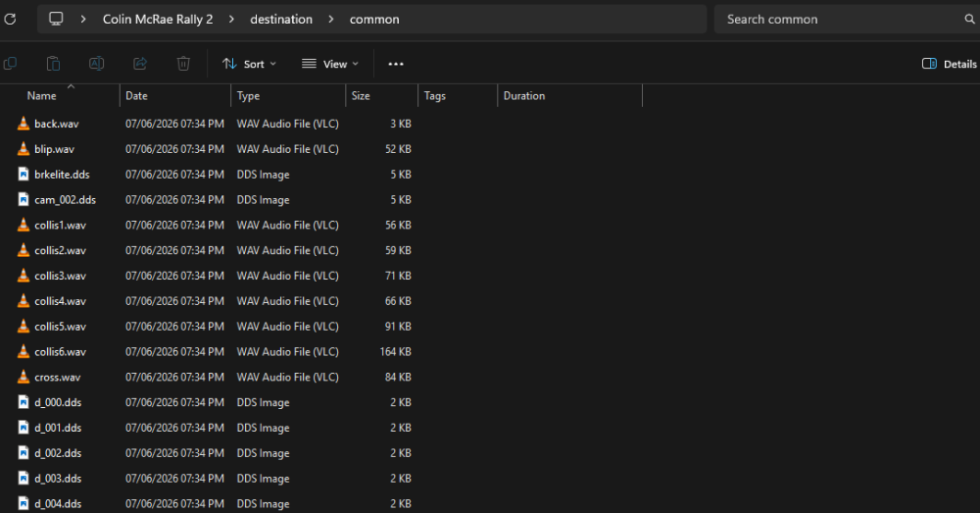This screenshot has height=513, width=980.
Task: Click the VLC icon of blip.wav
Action: [24, 149]
